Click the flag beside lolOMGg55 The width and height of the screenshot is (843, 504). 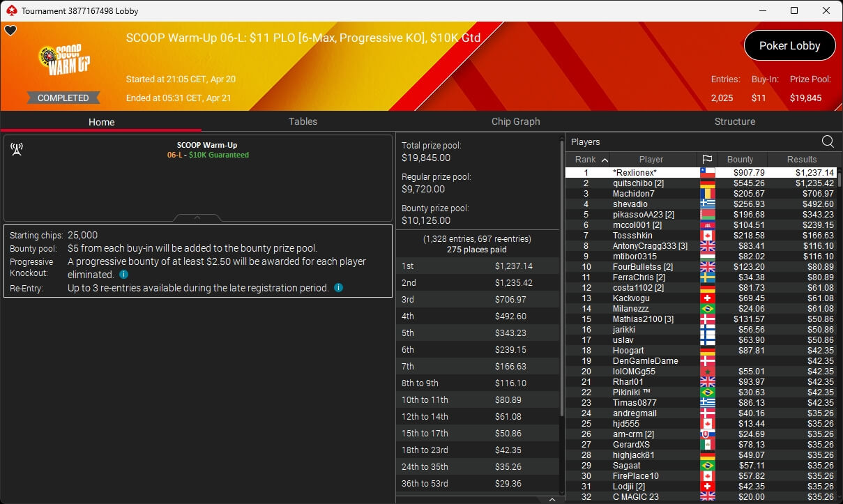(707, 372)
